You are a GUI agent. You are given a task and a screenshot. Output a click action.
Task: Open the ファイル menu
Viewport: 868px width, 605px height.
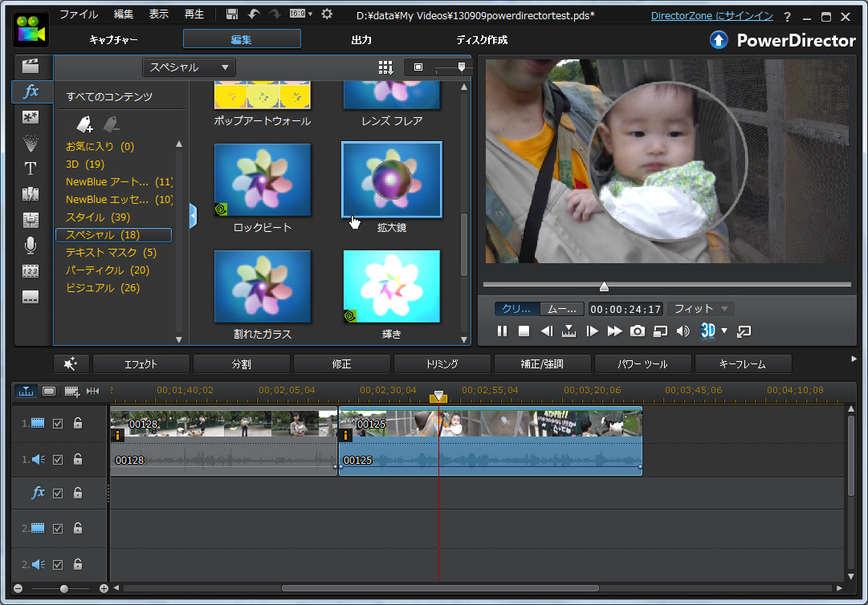(79, 14)
